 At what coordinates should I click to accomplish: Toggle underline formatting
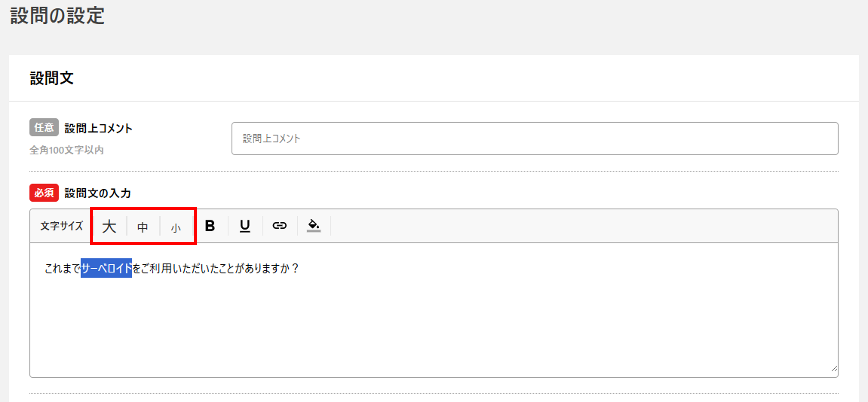click(245, 226)
